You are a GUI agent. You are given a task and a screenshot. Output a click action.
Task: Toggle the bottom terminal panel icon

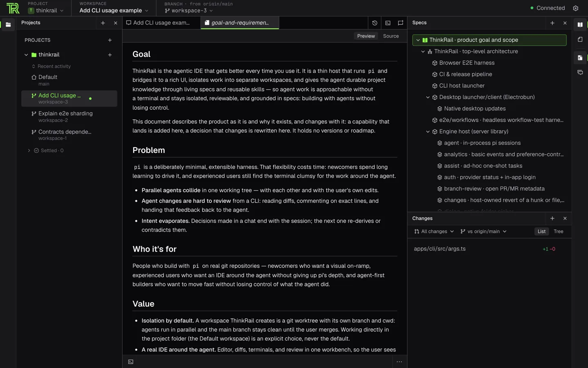click(x=131, y=362)
